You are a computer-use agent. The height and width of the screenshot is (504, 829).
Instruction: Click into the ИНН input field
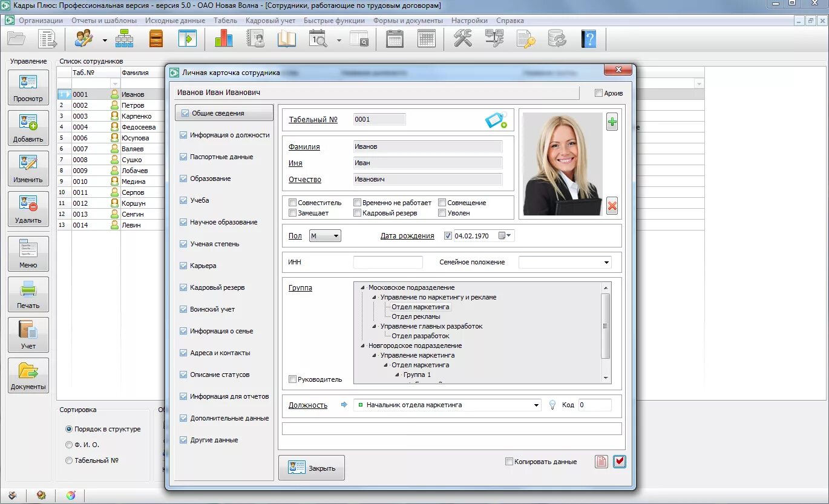click(388, 263)
